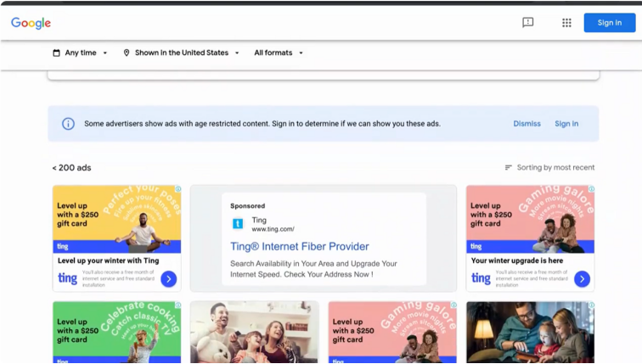Click the Ting favicon in sponsored ad
642x364 pixels.
pos(238,224)
